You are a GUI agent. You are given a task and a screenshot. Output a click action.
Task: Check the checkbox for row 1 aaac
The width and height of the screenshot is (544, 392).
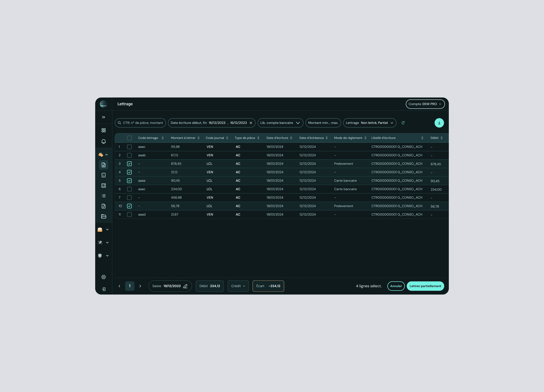[129, 147]
